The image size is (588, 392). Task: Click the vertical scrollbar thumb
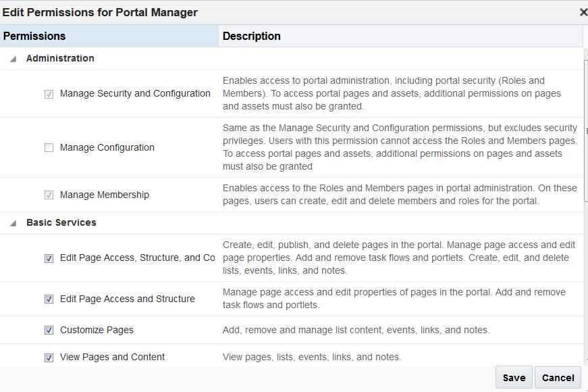[585, 128]
